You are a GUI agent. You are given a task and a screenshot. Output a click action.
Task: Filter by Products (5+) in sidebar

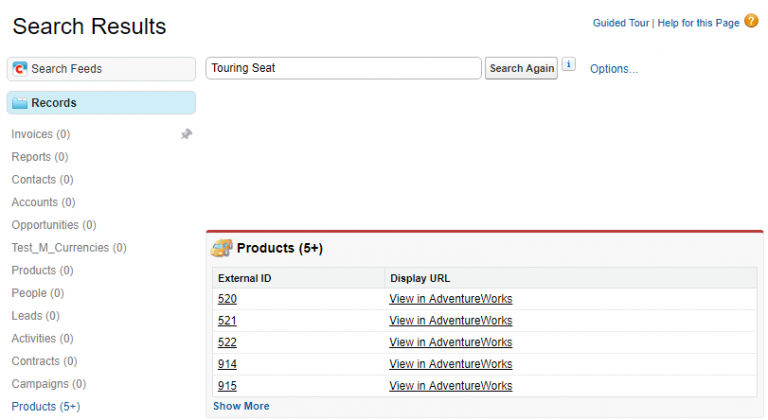click(x=45, y=407)
